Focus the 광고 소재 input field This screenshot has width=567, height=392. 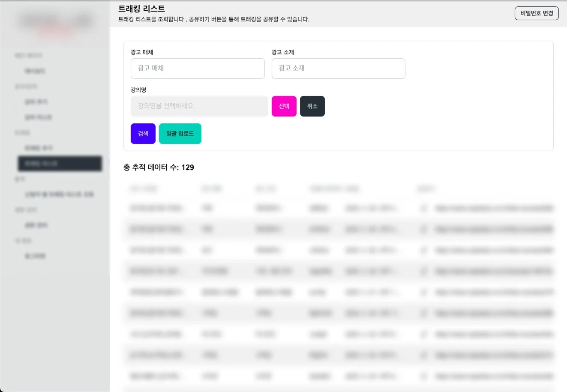tap(339, 69)
